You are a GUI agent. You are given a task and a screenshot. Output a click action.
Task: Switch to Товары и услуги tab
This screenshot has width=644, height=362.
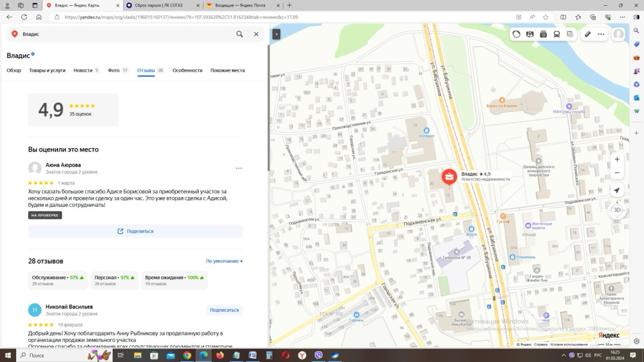coord(47,70)
